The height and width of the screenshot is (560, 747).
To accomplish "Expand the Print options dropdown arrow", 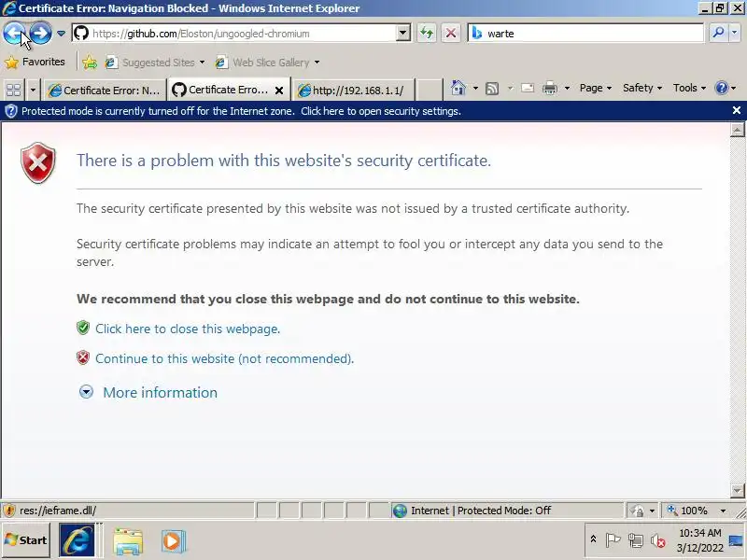I will click(x=567, y=88).
